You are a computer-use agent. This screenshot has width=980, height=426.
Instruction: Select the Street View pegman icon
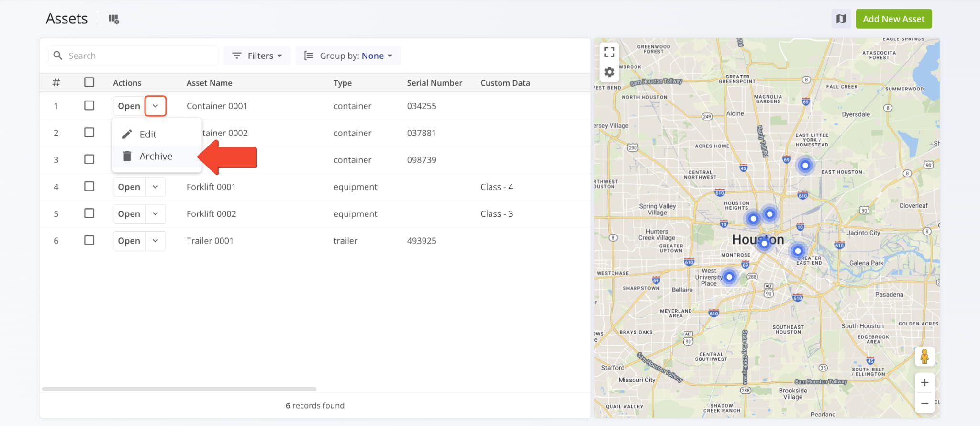tap(924, 357)
